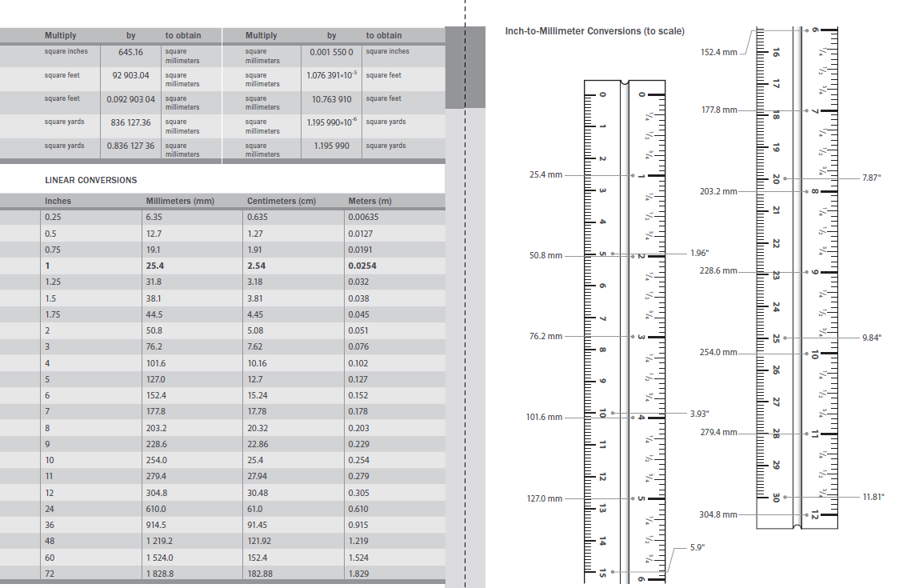915x588 pixels.
Task: Select the multiplier "0.001 550 0"
Action: 331,52
